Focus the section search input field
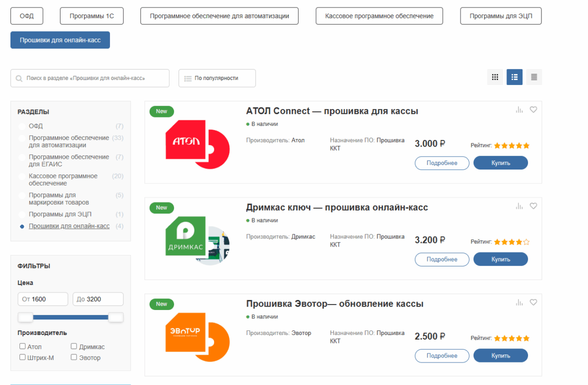The width and height of the screenshot is (588, 385). point(90,78)
